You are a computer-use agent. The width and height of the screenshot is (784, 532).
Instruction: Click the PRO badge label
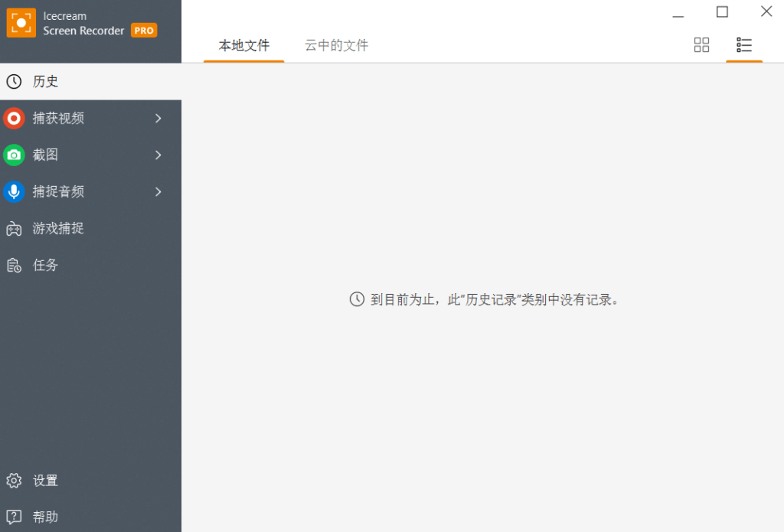143,31
